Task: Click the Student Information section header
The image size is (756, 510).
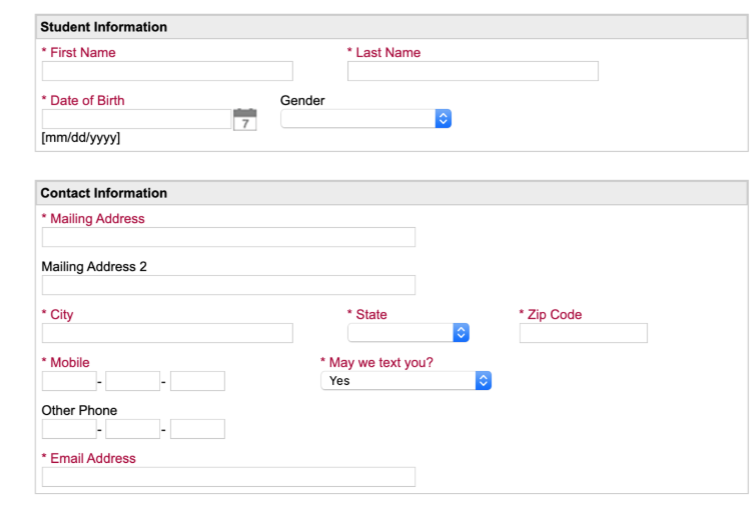Action: coord(392,27)
